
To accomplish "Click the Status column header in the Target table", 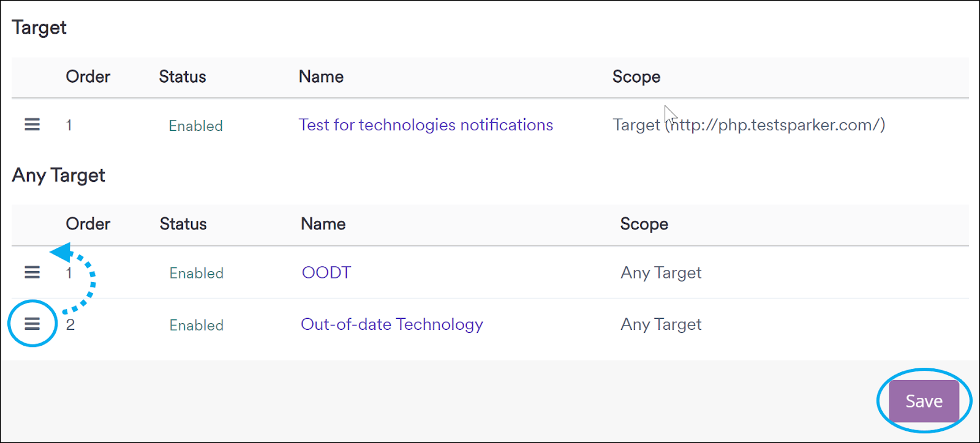I will point(181,76).
